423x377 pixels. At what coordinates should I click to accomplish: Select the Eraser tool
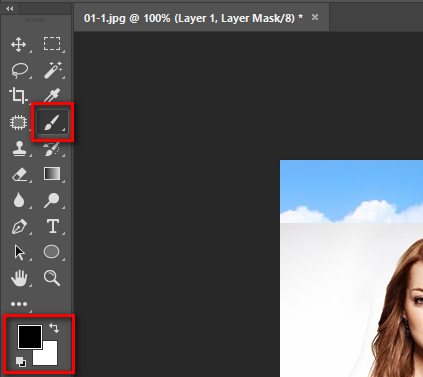coord(19,174)
